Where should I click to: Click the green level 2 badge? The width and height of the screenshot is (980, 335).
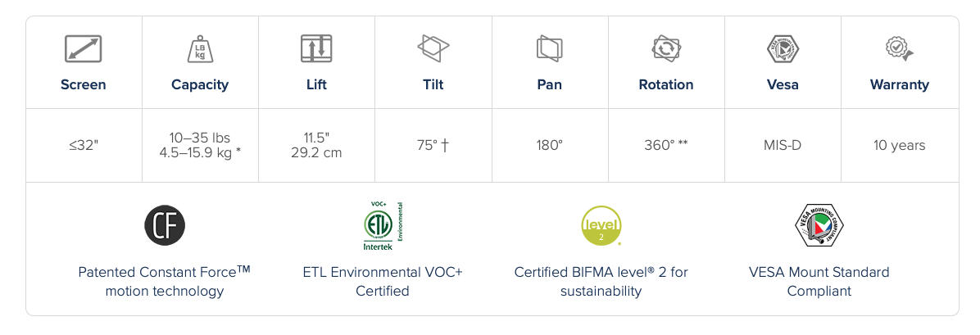(x=601, y=225)
